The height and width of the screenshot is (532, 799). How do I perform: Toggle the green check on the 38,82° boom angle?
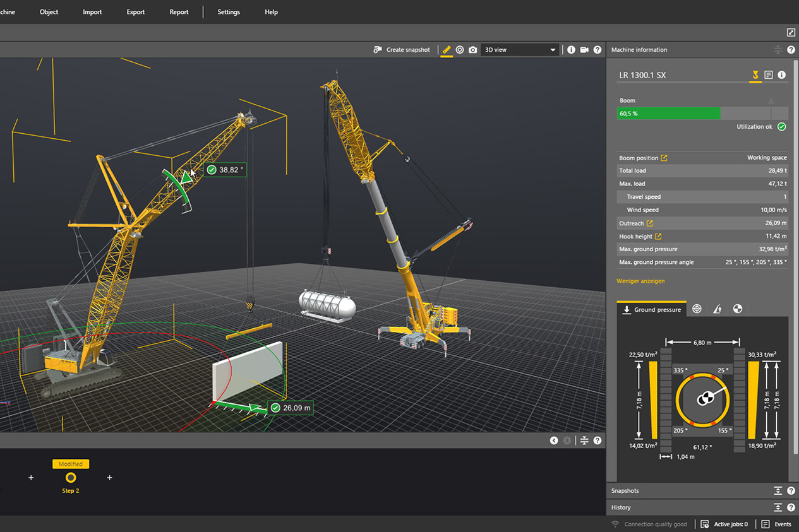[212, 170]
